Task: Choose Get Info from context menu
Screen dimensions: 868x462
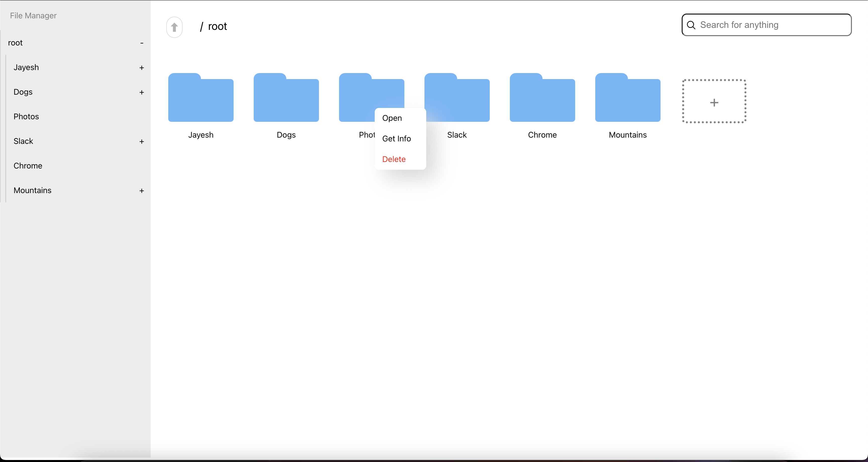Action: pos(396,139)
